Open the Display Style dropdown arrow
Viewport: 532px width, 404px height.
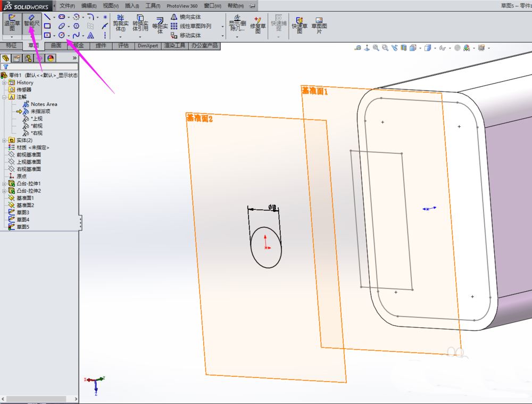click(x=435, y=48)
